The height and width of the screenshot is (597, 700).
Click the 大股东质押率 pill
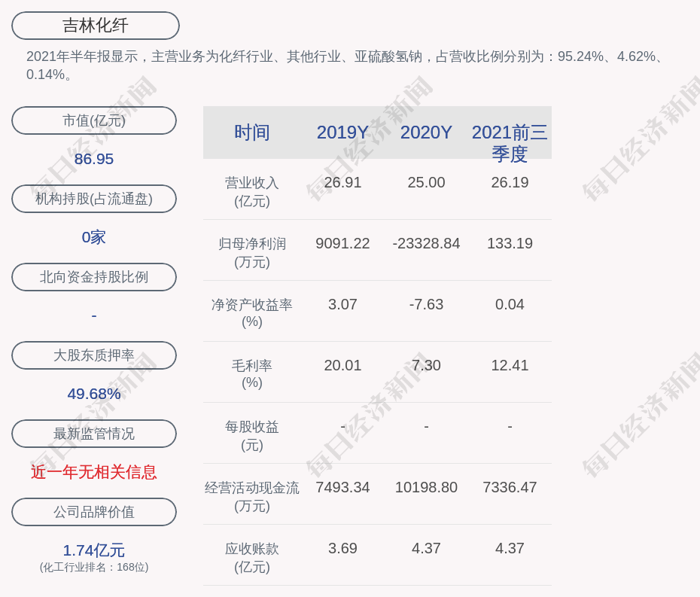pos(94,355)
